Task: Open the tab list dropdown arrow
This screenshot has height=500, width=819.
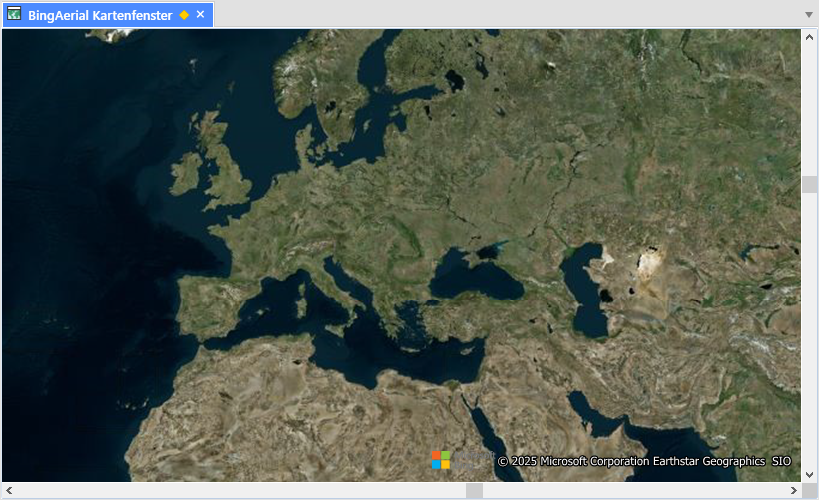Action: point(808,15)
